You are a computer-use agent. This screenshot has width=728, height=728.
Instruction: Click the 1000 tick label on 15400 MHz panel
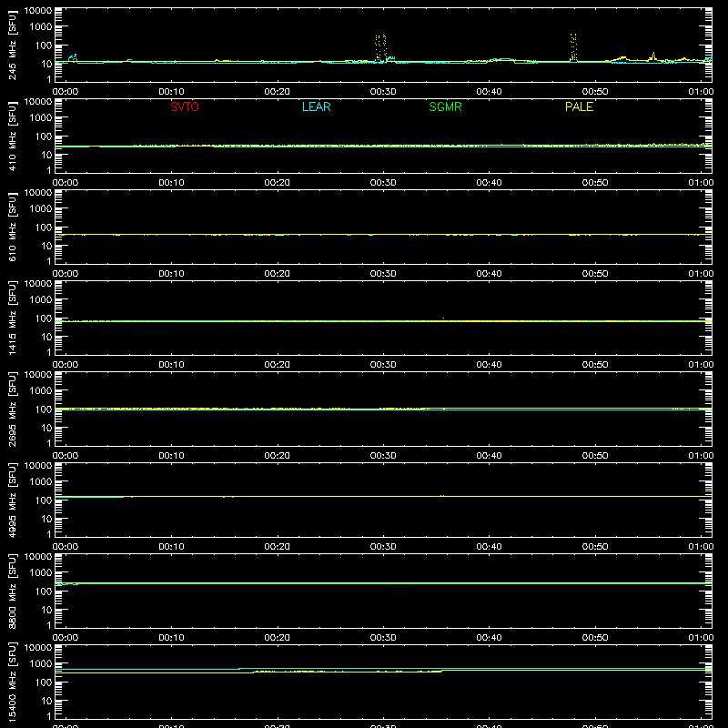tap(41, 664)
